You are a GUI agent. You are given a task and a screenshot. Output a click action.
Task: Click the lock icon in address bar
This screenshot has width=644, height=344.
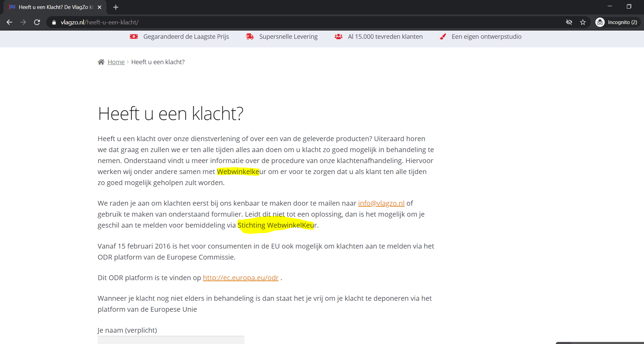[x=54, y=22]
